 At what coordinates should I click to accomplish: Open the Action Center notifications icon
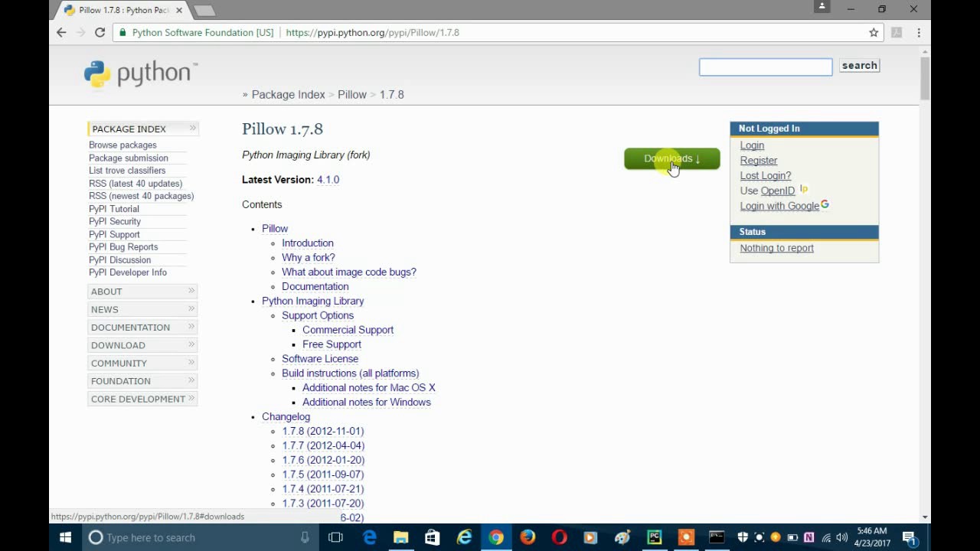(x=910, y=537)
